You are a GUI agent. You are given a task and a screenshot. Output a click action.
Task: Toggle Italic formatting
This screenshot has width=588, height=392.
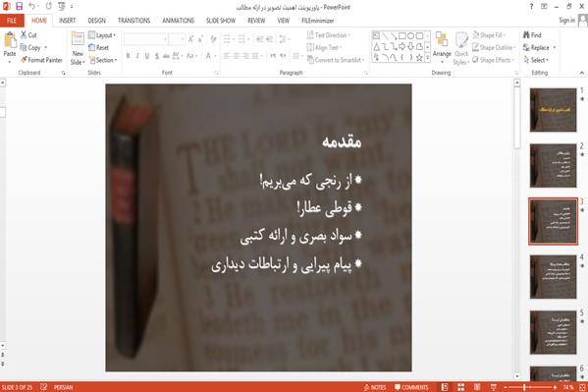[137, 56]
